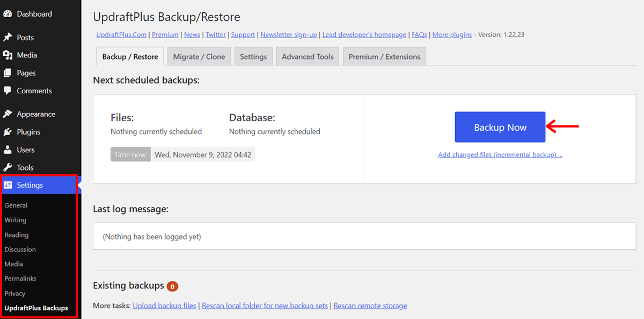Open the UpdraftPlus.Com link
The image size is (644, 319).
tap(121, 34)
